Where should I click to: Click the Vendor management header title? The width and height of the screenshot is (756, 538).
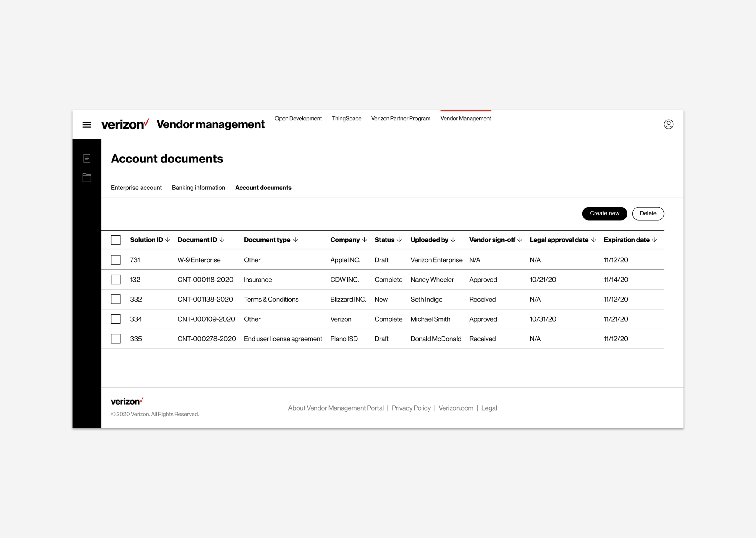210,124
